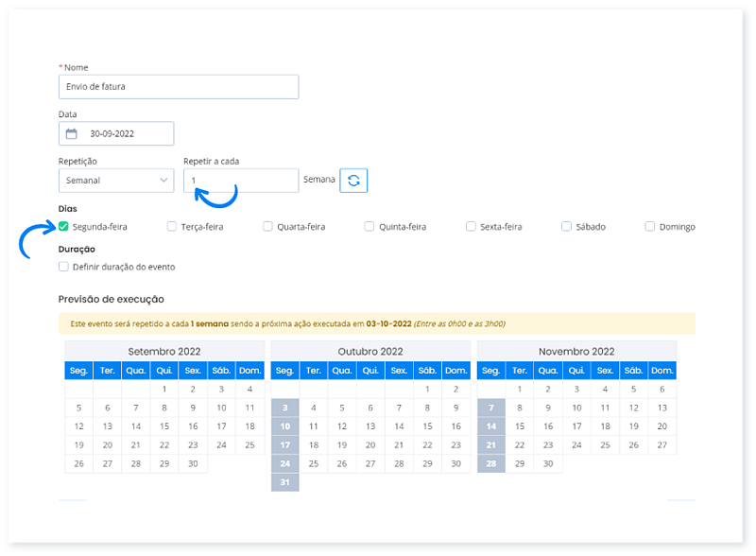Click highlighted day 28 in Novembro calendar

pos(491,463)
